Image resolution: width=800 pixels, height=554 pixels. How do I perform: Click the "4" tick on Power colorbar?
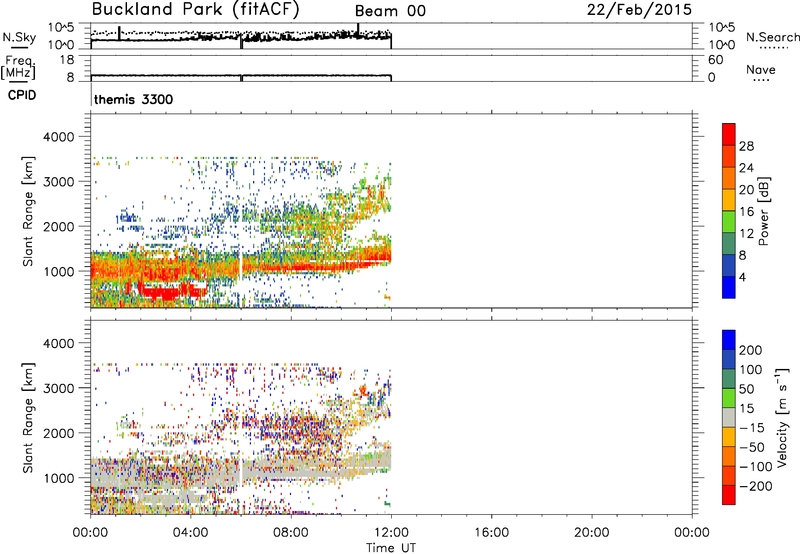click(742, 277)
